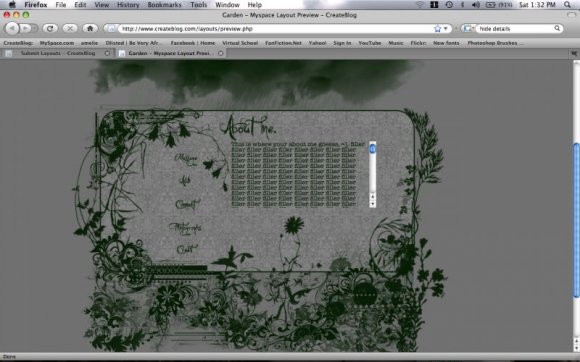Go to the Home page icon

[90, 28]
